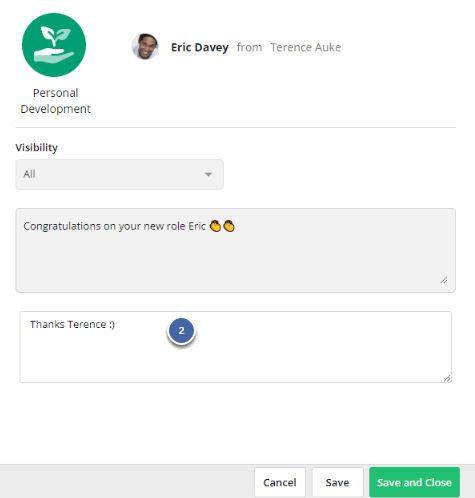Click the resize handle on the congratulations box
Screen dimensions: 475x498
(444, 280)
